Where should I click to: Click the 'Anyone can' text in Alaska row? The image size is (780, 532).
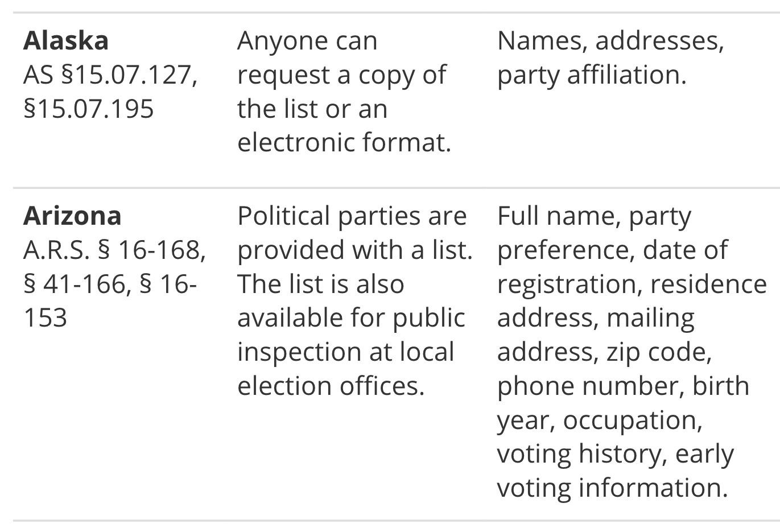(307, 41)
